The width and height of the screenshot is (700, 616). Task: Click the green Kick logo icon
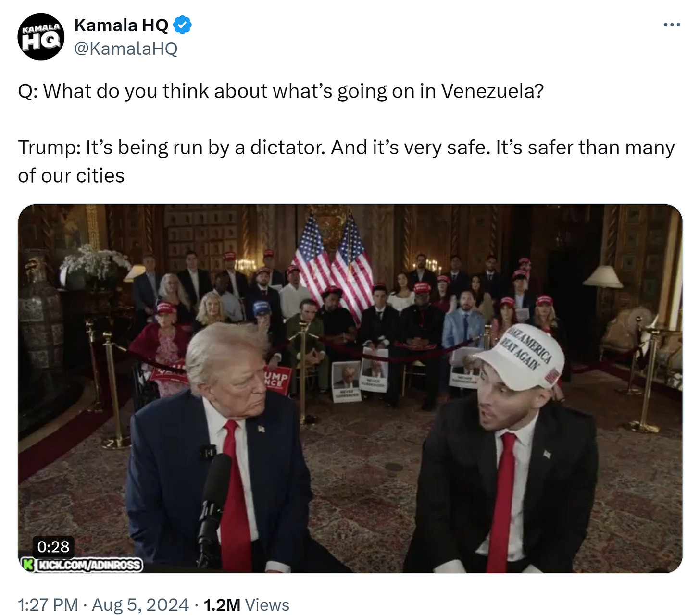pos(28,565)
